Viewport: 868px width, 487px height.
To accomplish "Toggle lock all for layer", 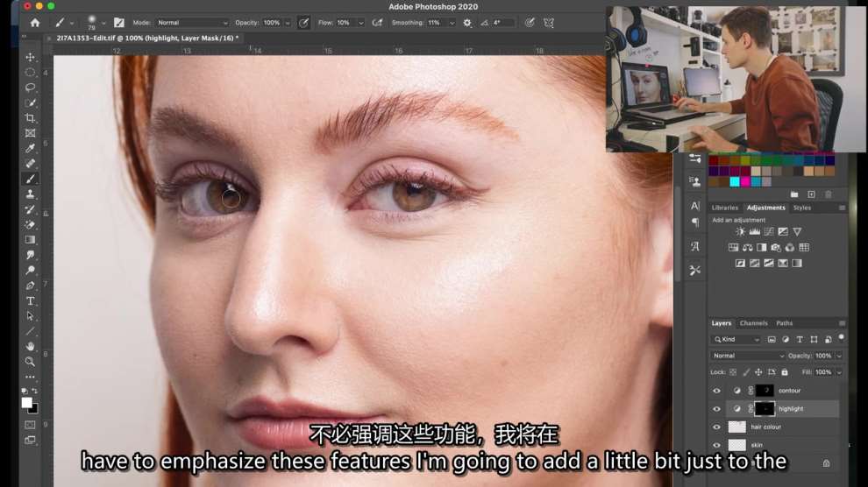I will pos(785,372).
